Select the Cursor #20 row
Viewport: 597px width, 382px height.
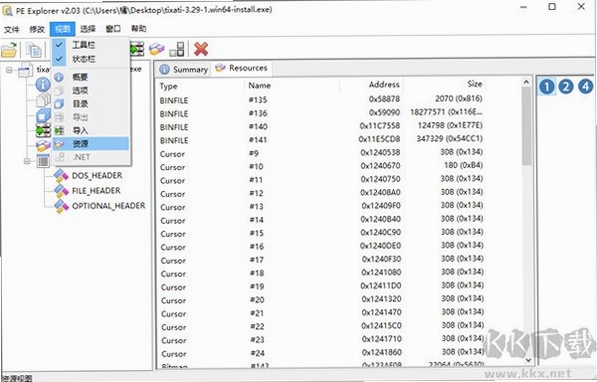coord(321,300)
